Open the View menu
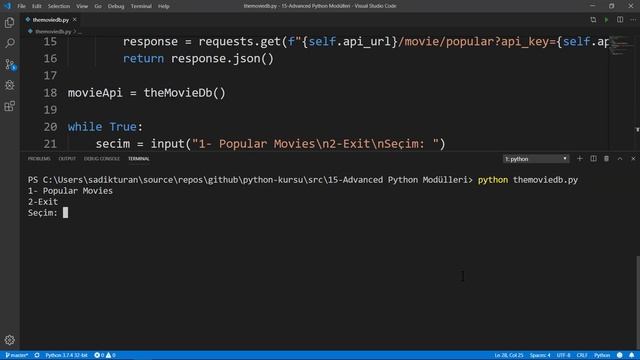This screenshot has height=360, width=640. tap(82, 6)
